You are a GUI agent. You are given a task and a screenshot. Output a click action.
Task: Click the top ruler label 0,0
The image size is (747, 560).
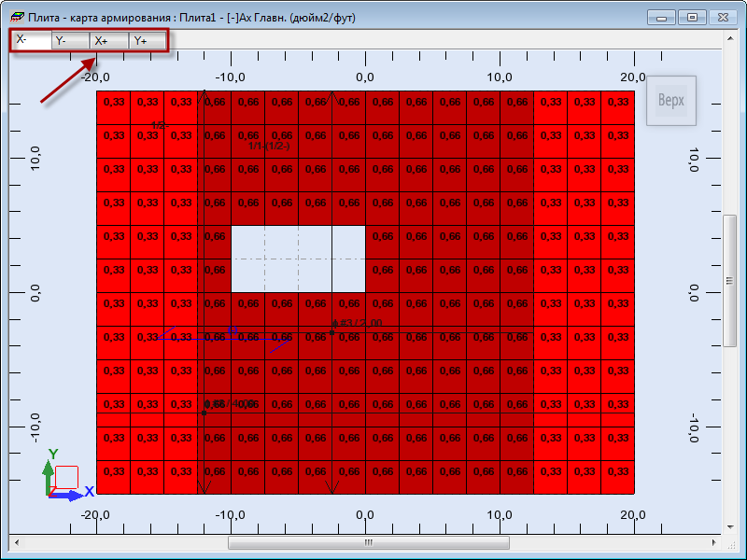(365, 77)
